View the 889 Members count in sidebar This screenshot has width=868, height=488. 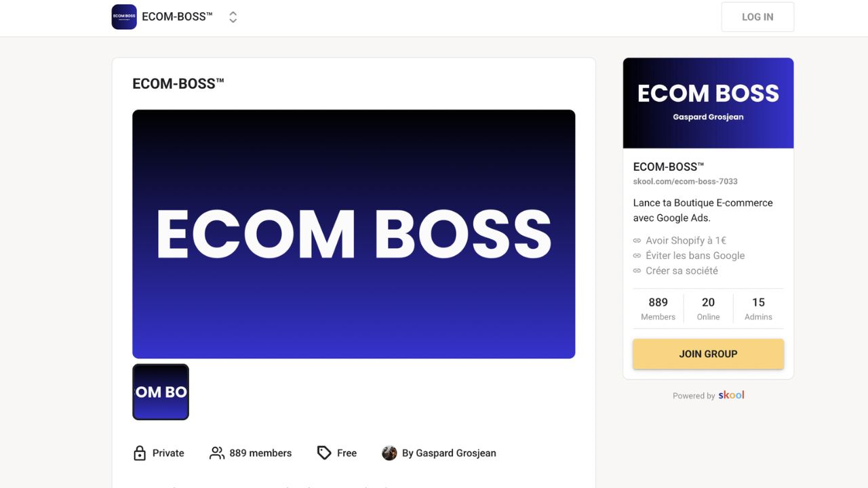pyautogui.click(x=658, y=308)
